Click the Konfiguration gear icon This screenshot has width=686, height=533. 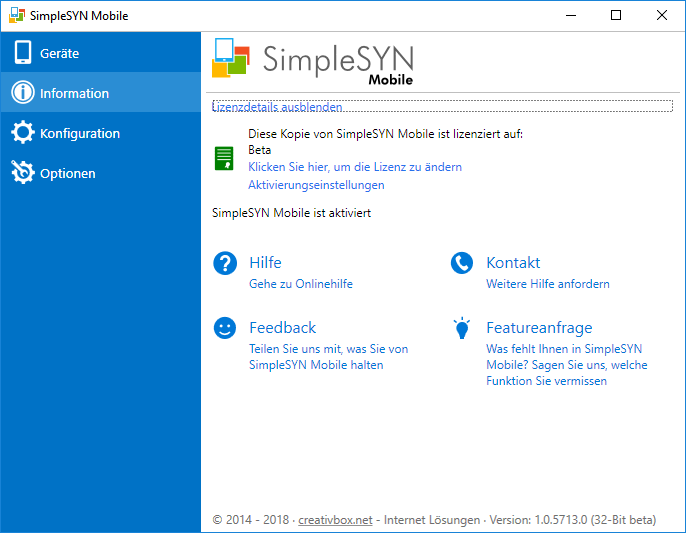tap(22, 133)
